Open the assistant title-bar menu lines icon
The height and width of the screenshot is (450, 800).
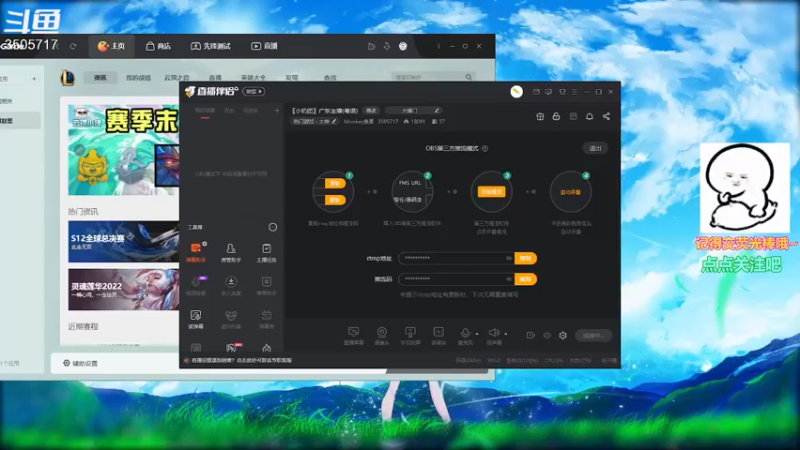574,92
